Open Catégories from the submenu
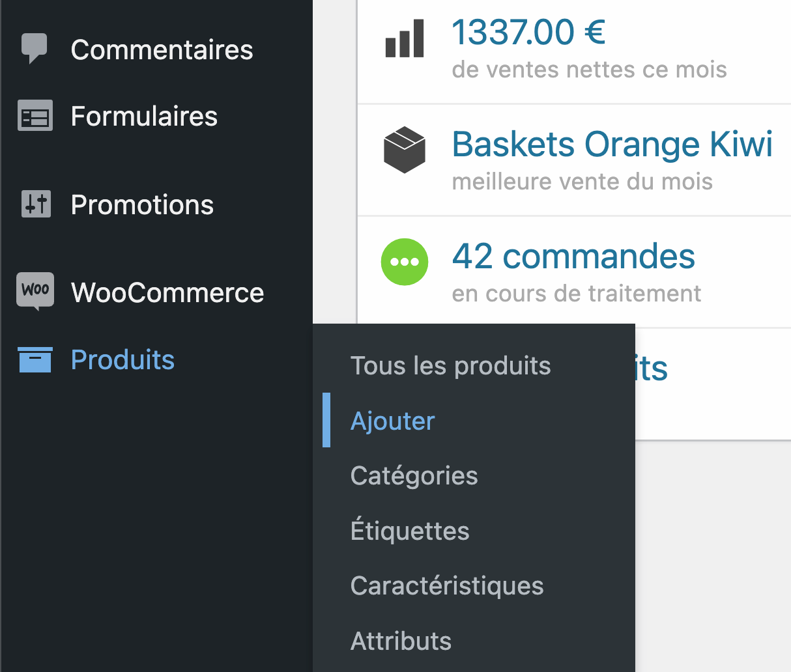 click(414, 475)
